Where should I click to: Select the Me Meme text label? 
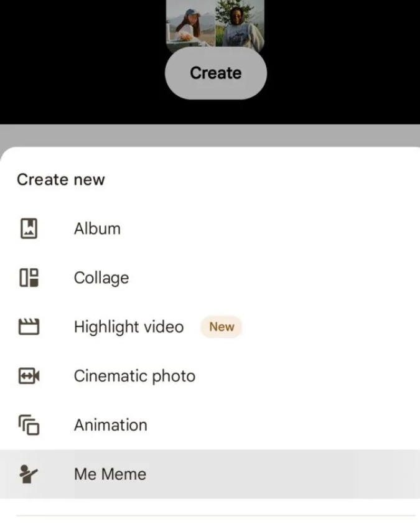110,474
